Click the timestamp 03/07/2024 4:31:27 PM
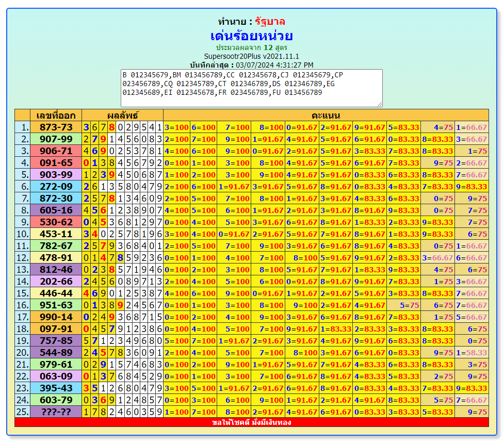Viewport: 504px width, 444px height. tap(274, 65)
